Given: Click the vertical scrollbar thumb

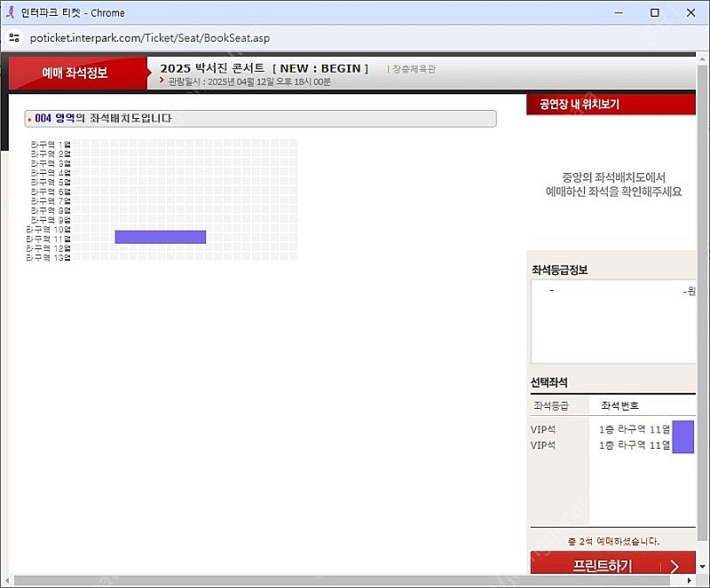Looking at the screenshot, I should point(702,303).
